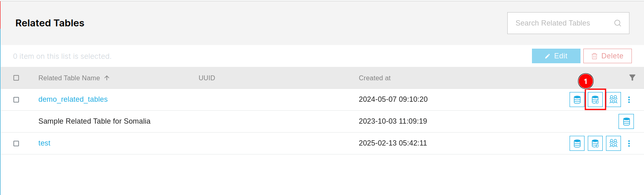Click database icon for Sample Related Table Somalia
Viewport: 644px width, 195px height.
coord(626,121)
